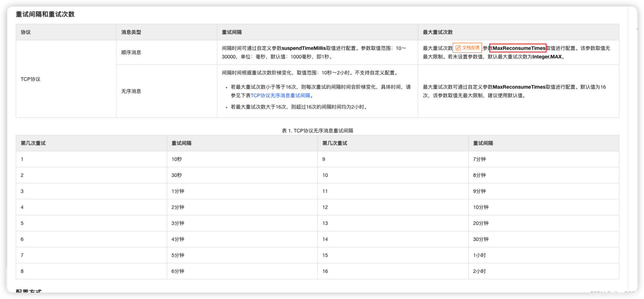Click the text 不支持自定义配置
Screen dimensions: 644x299
pos(374,73)
